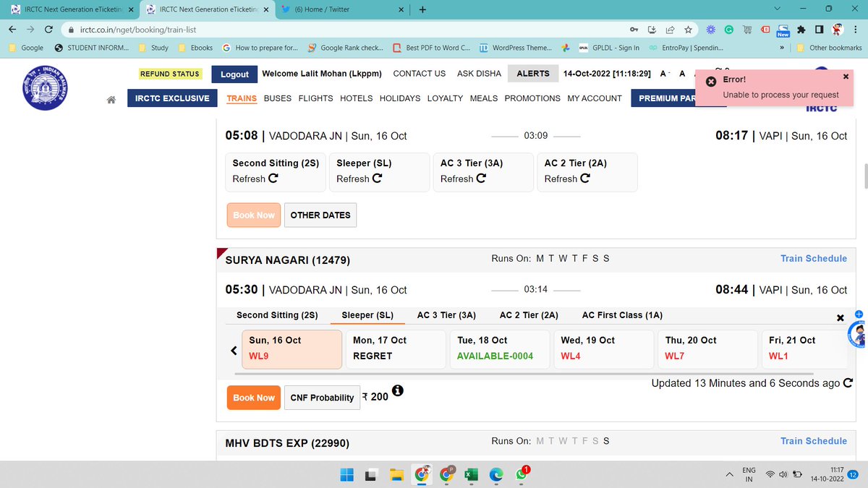Open MY ACCOUNT menu

point(595,98)
